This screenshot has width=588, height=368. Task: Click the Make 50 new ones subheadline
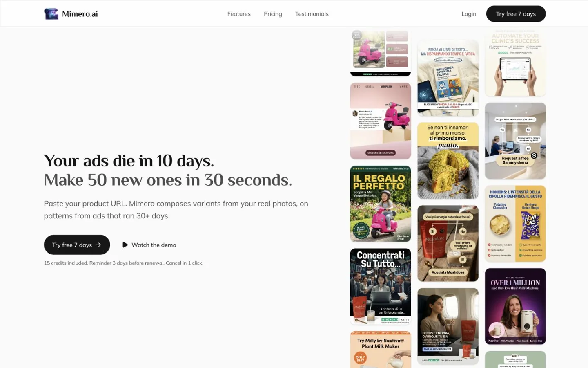pyautogui.click(x=168, y=180)
